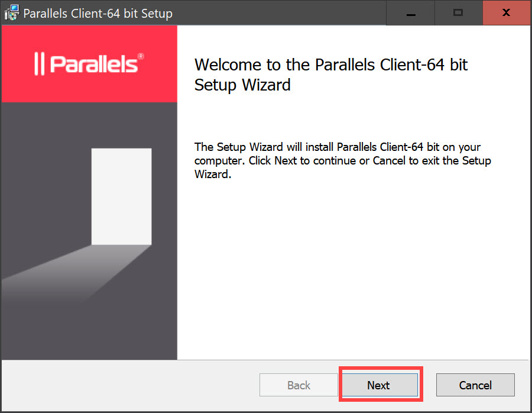Click the registered trademark symbol by Parallels
Image resolution: width=532 pixels, height=413 pixels.
[141, 57]
